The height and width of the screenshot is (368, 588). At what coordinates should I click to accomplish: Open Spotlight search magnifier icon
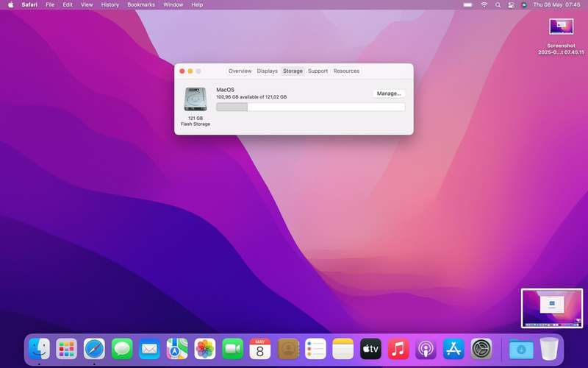tap(498, 5)
